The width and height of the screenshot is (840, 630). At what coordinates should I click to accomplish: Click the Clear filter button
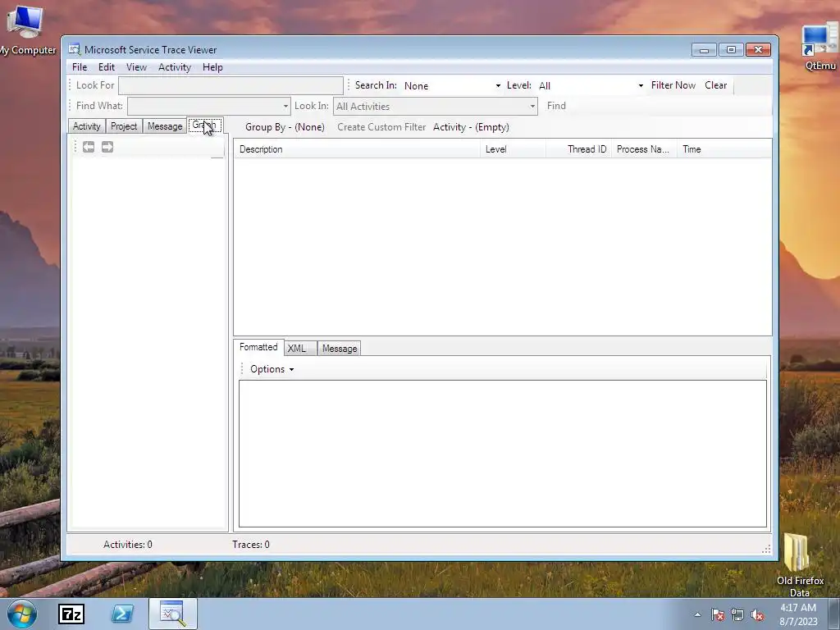[715, 85]
